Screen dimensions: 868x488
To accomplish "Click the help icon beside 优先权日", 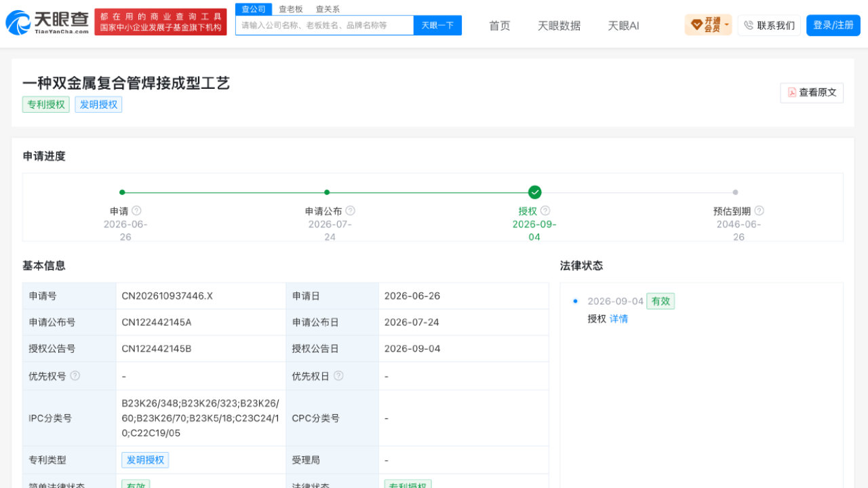I will [x=338, y=375].
